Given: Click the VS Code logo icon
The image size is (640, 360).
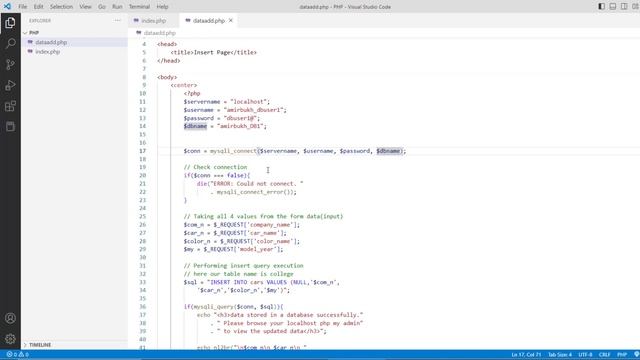Looking at the screenshot, I should click(x=7, y=7).
